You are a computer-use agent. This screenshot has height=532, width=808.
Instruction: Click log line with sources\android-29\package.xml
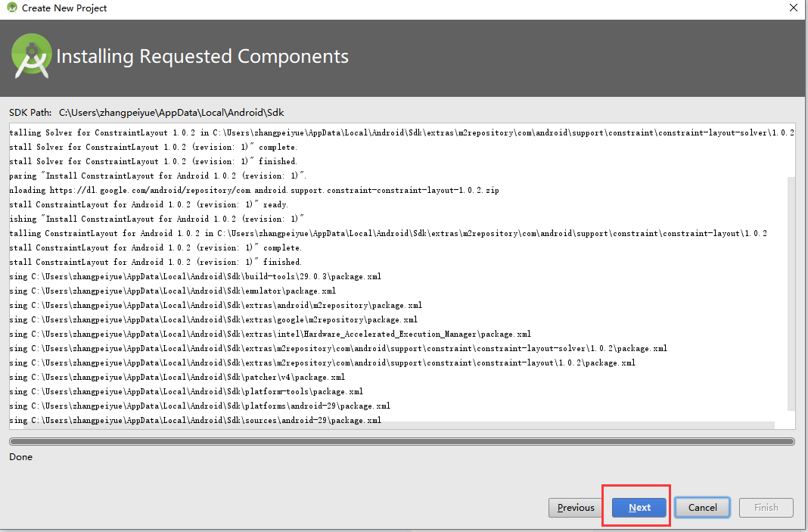point(195,420)
